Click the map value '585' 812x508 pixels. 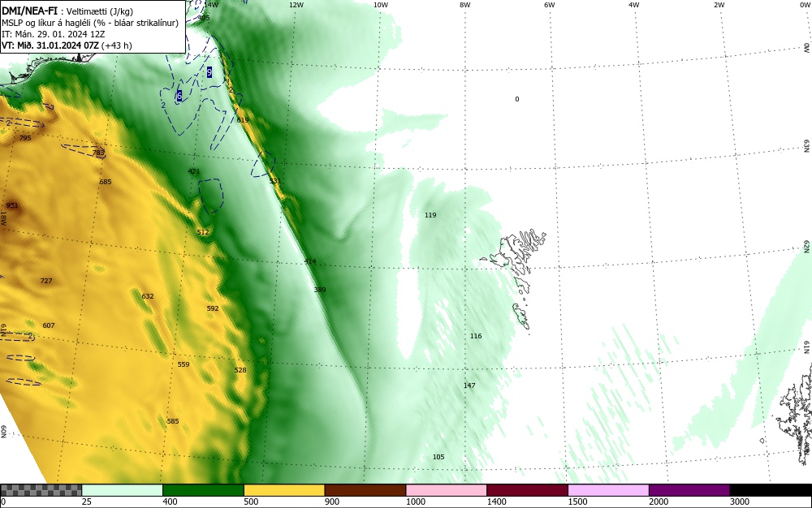tap(172, 421)
